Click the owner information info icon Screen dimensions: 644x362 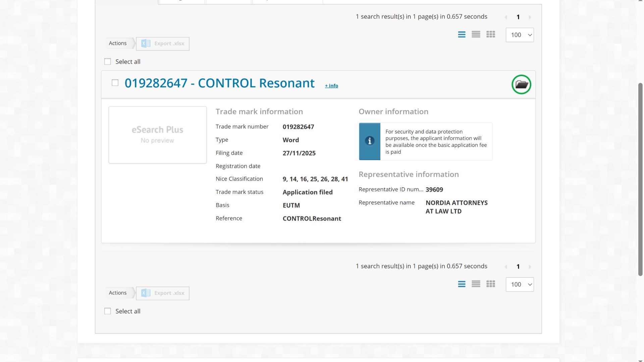tap(370, 141)
